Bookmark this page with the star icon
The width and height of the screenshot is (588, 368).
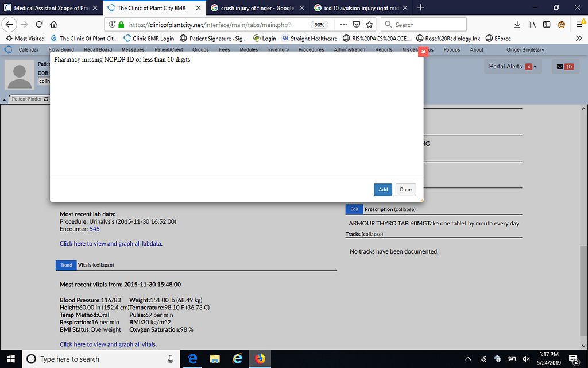(x=369, y=25)
